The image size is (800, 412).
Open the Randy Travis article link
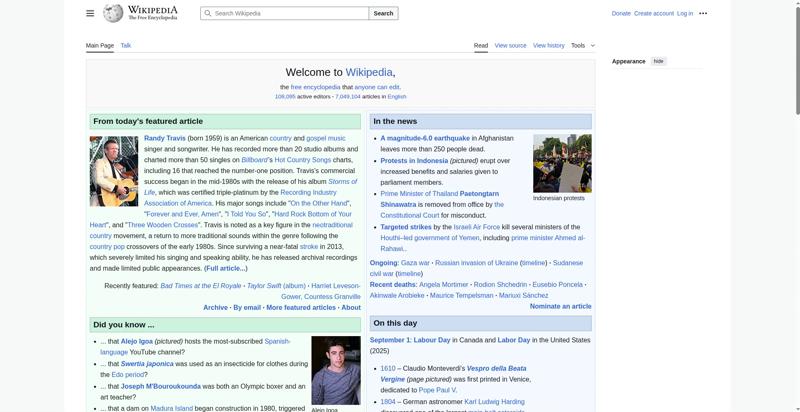[x=165, y=138]
